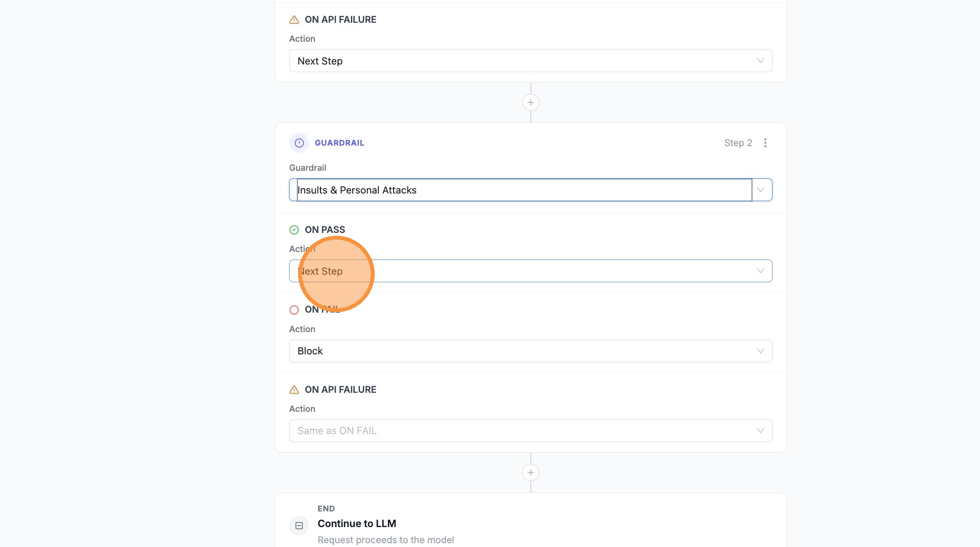
Task: Open the Same as ON FAIL dropdown
Action: click(760, 431)
